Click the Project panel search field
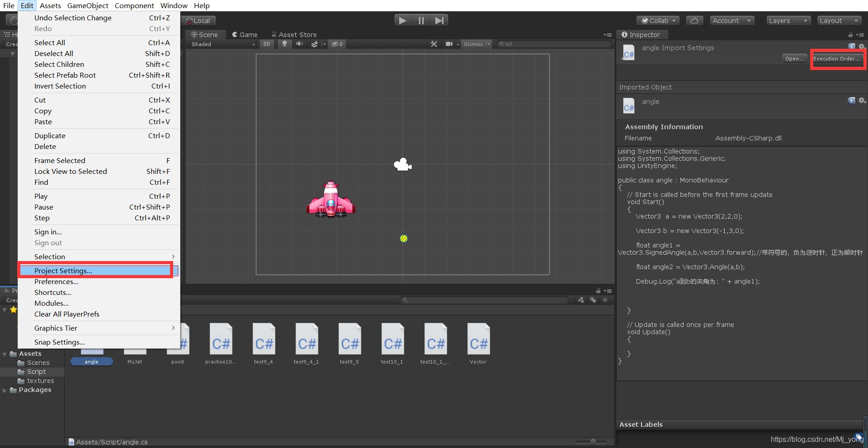Image resolution: width=868 pixels, height=448 pixels. (x=484, y=300)
